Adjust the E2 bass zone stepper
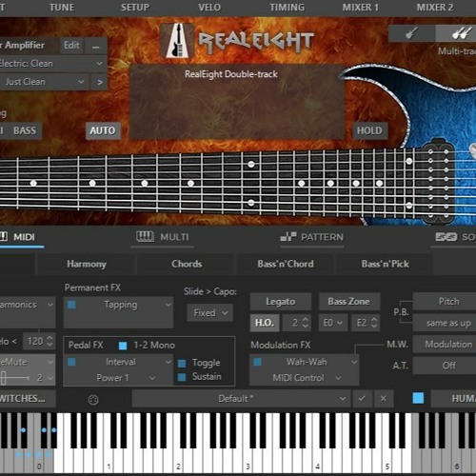 pyautogui.click(x=374, y=323)
